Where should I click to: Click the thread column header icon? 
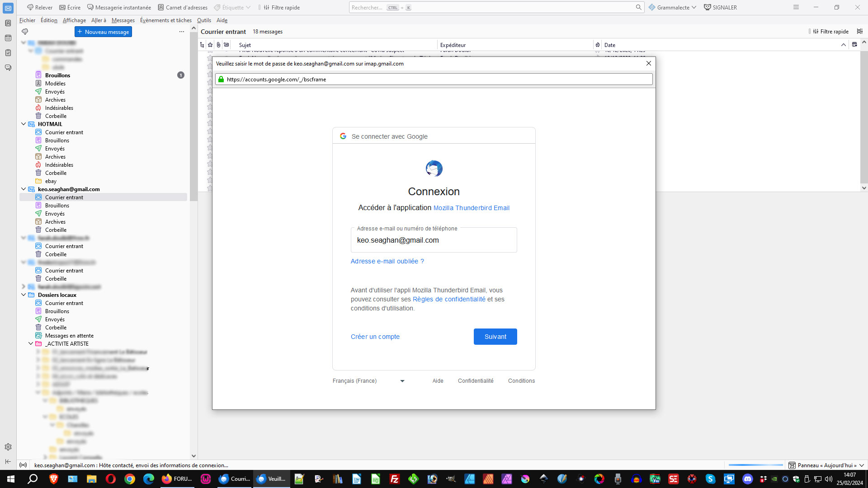[202, 45]
